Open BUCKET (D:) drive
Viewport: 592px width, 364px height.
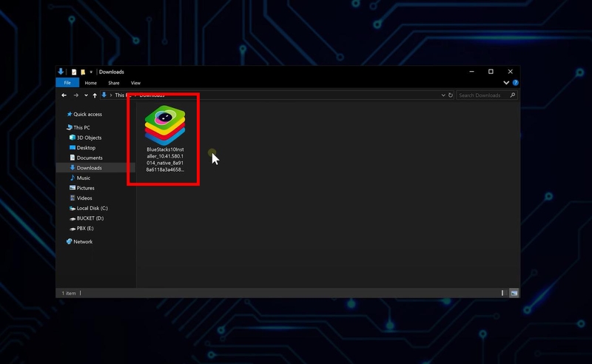point(90,218)
